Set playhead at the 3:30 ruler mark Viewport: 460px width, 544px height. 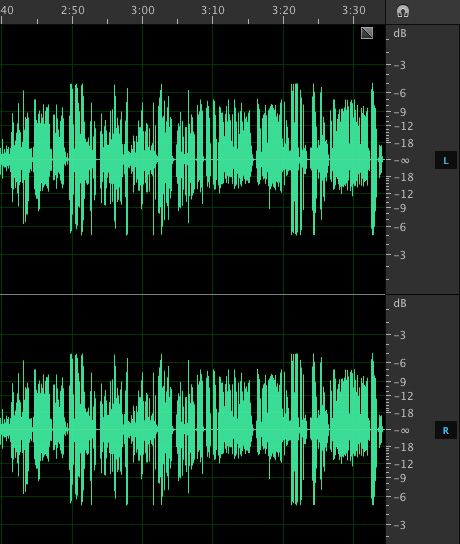pyautogui.click(x=353, y=10)
